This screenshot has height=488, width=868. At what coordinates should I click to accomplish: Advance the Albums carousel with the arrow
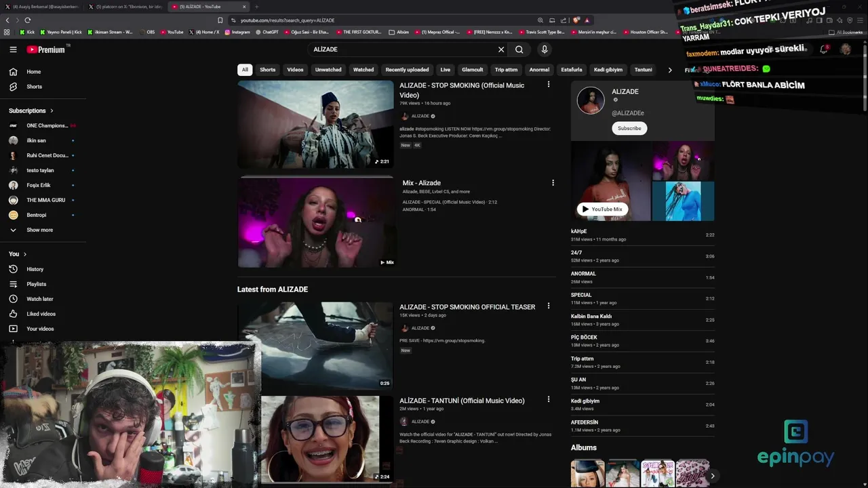[712, 476]
